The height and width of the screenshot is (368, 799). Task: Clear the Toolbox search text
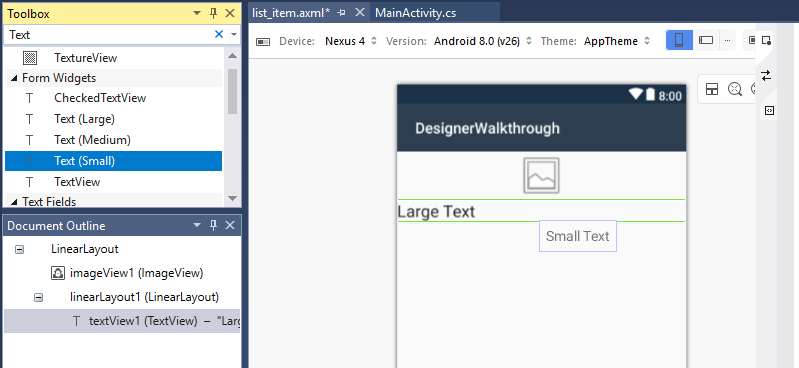tap(219, 34)
